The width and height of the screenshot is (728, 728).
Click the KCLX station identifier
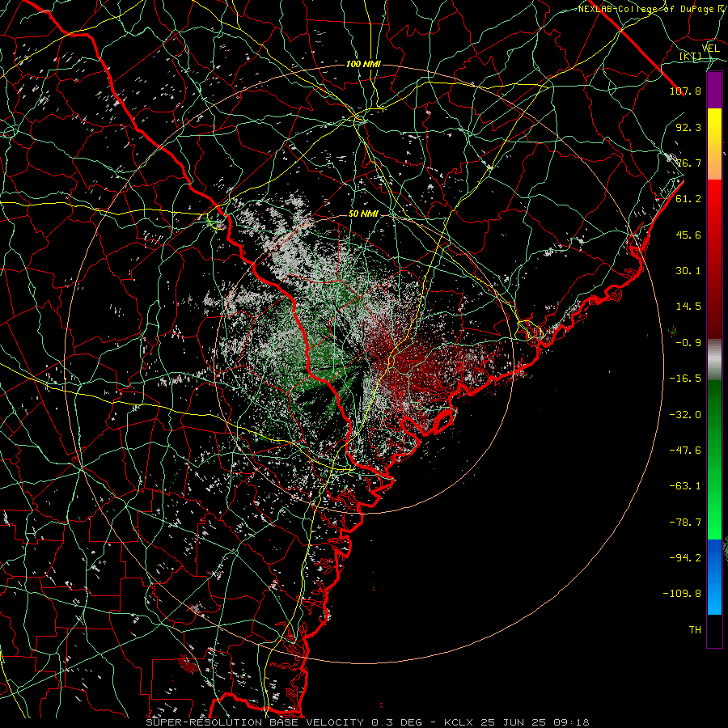[459, 722]
